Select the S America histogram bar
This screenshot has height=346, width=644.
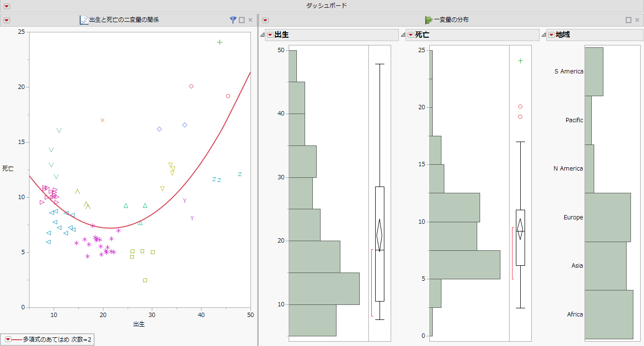594,72
